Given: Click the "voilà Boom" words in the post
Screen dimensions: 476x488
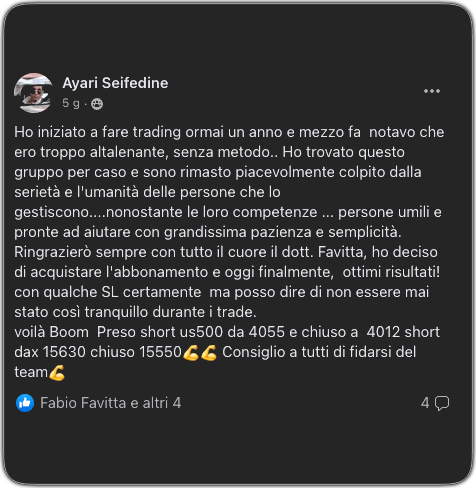Looking at the screenshot, I should [51, 332].
